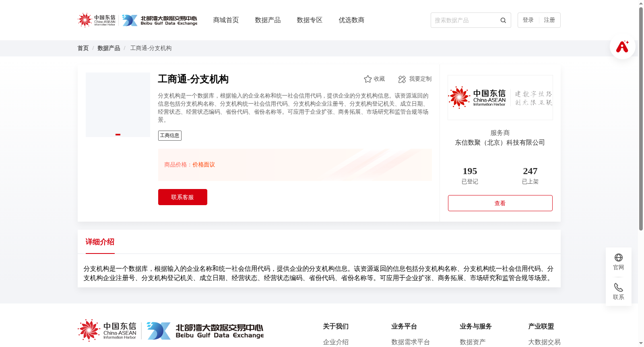This screenshot has height=347, width=644.
Task: Open footer link 数据资产
Action: pyautogui.click(x=473, y=342)
